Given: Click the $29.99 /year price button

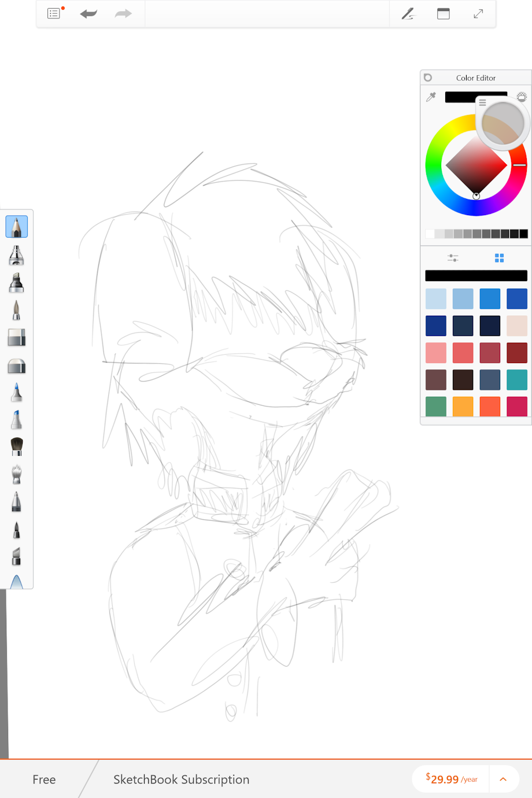Looking at the screenshot, I should pos(451,779).
